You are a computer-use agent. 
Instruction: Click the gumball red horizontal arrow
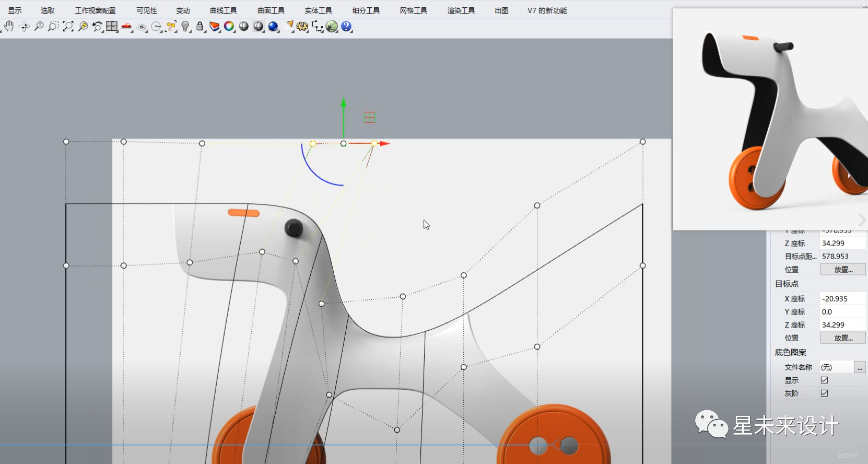(369, 143)
